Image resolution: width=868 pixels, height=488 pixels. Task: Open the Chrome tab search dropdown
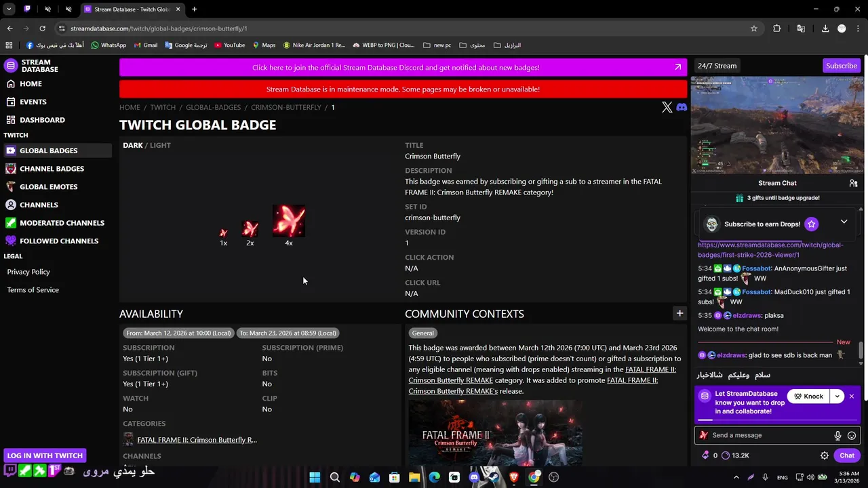click(9, 9)
